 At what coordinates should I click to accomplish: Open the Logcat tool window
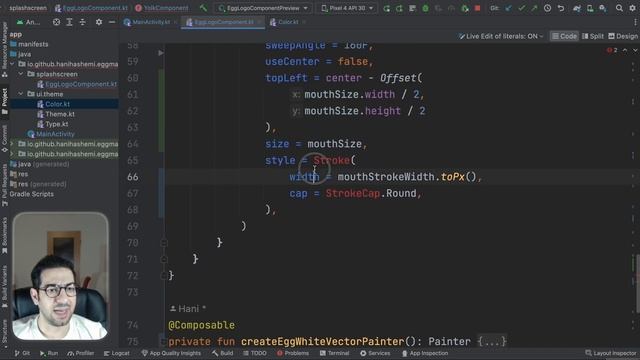[116, 353]
